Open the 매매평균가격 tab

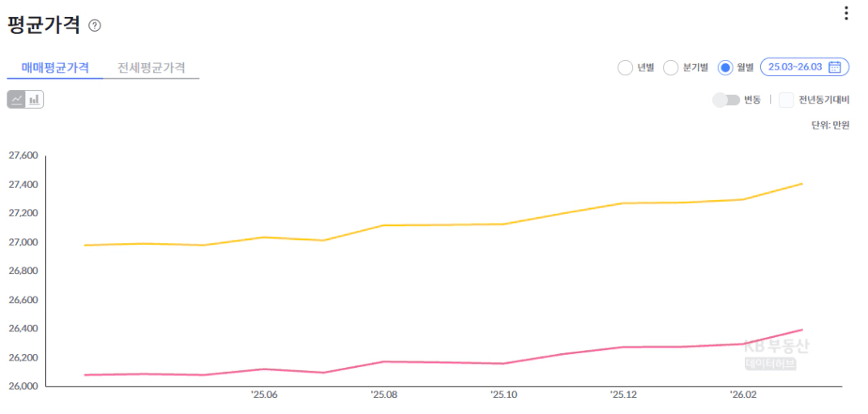55,67
